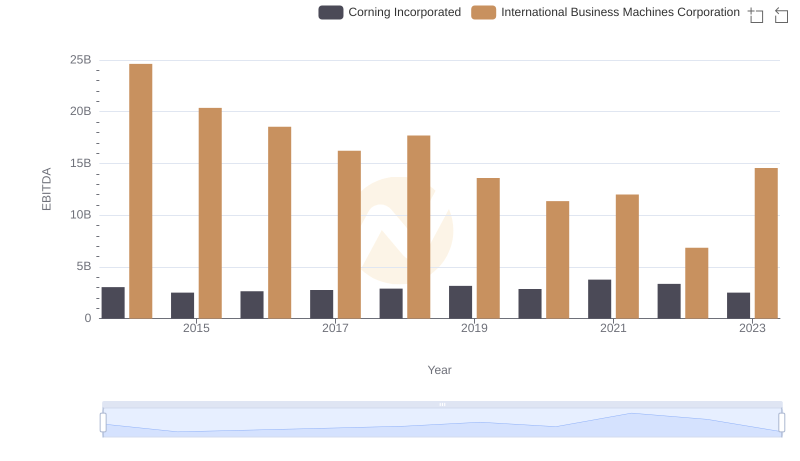Click the right handle of the range slider
The height and width of the screenshot is (461, 800).
click(x=782, y=422)
